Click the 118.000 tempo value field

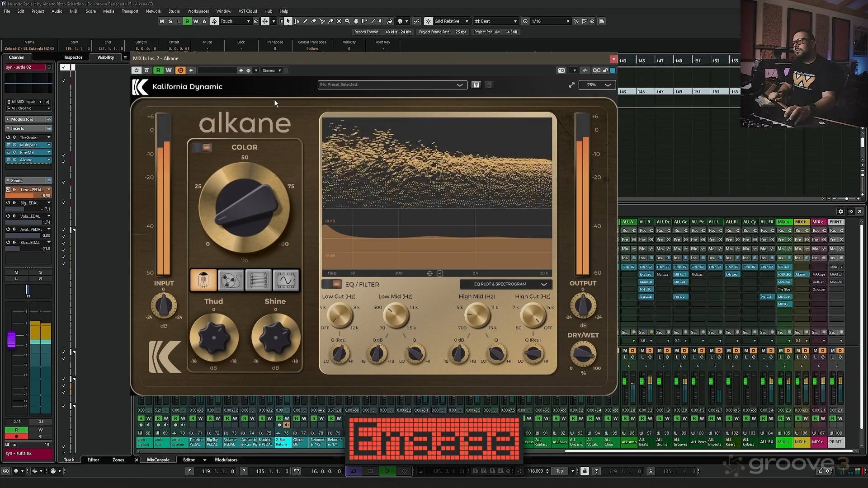pos(535,471)
